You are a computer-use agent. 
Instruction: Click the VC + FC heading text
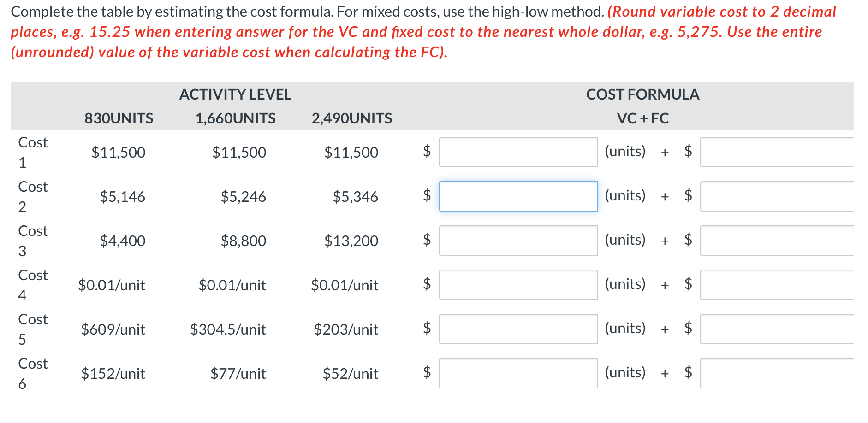(x=643, y=118)
